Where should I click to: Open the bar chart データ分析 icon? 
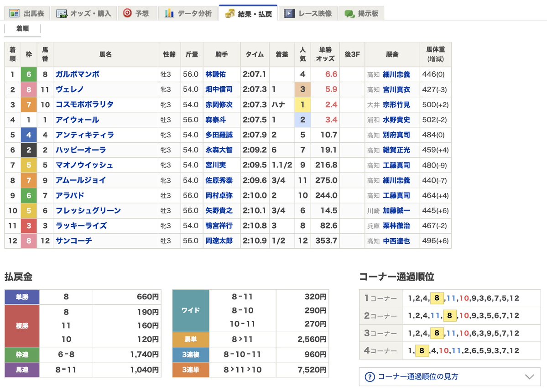[169, 13]
